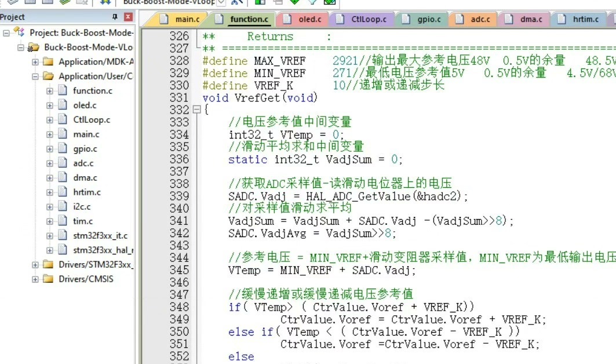Click the Translate current file icon
616x364 pixels.
12,3
